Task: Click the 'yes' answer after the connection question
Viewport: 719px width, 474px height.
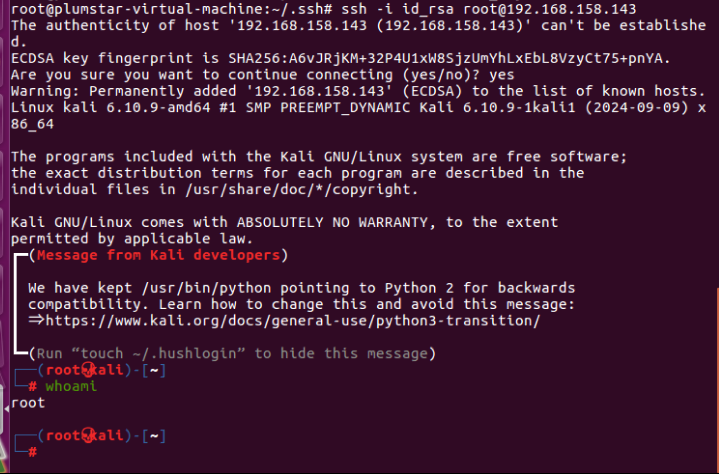Action: pyautogui.click(x=502, y=75)
